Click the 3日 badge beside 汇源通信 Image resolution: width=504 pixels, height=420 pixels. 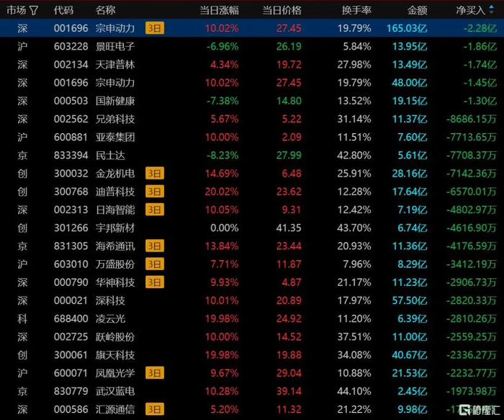[155, 409]
